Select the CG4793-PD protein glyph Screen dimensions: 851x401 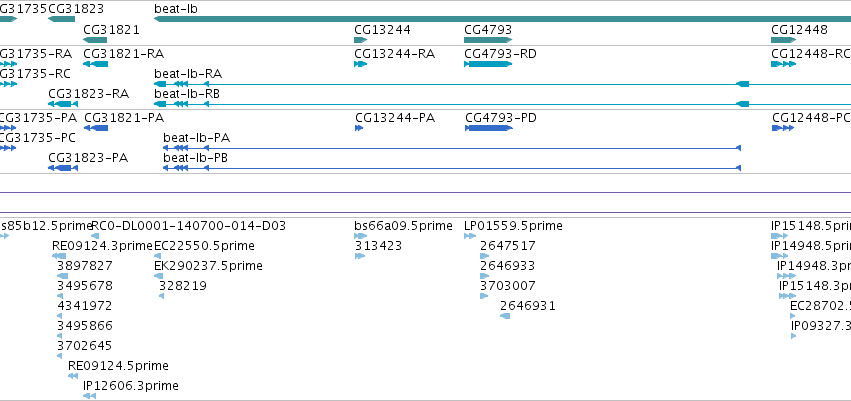tap(488, 128)
